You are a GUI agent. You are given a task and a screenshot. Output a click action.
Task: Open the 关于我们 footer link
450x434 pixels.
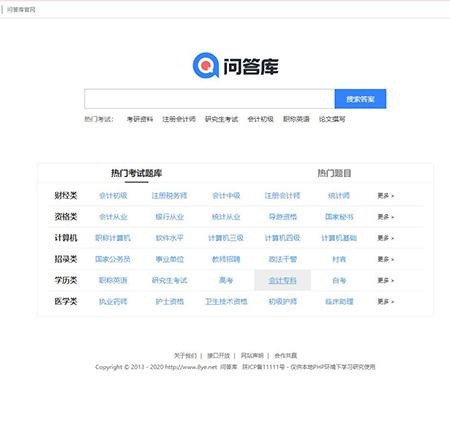[185, 356]
